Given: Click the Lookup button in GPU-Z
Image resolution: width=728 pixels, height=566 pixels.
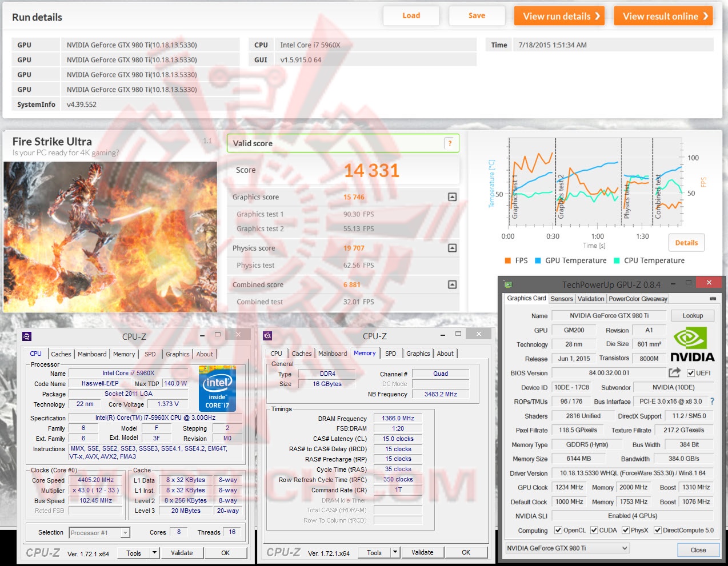Looking at the screenshot, I should (693, 316).
